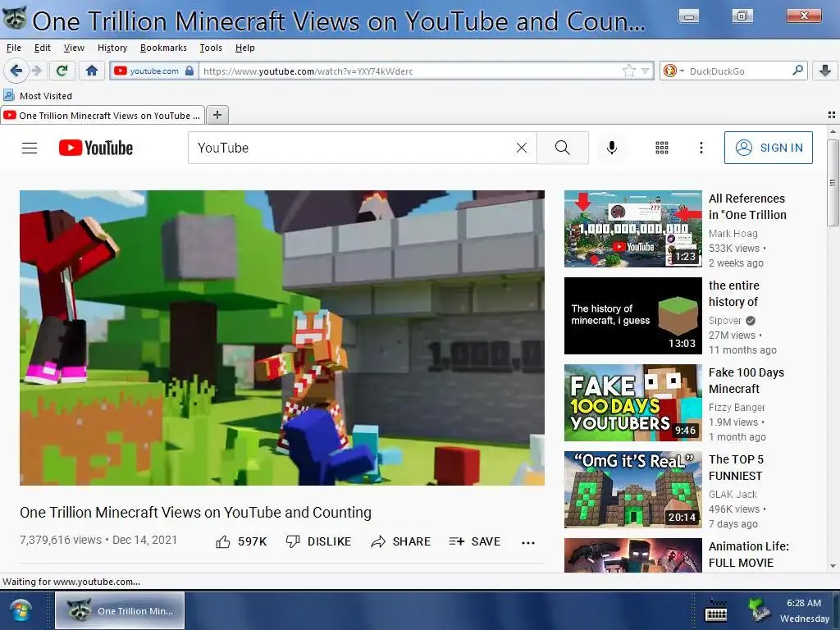Click the SHARE button
Image resolution: width=840 pixels, height=630 pixels.
[x=400, y=541]
